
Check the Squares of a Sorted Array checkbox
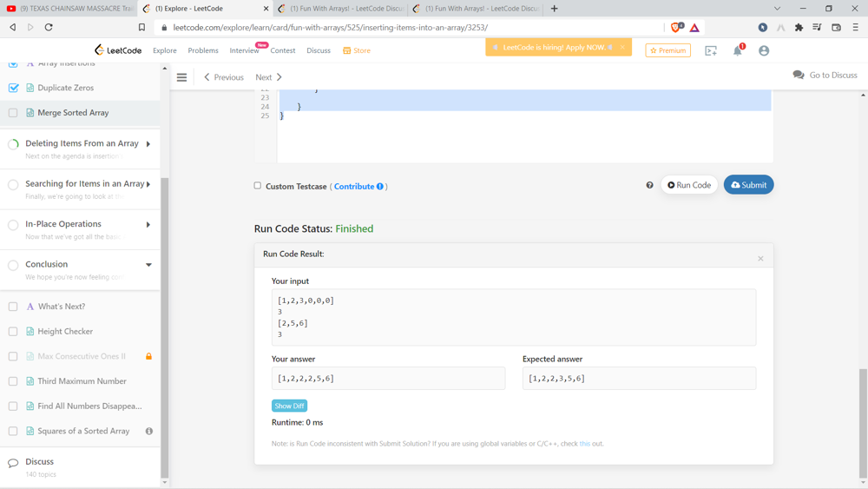13,431
